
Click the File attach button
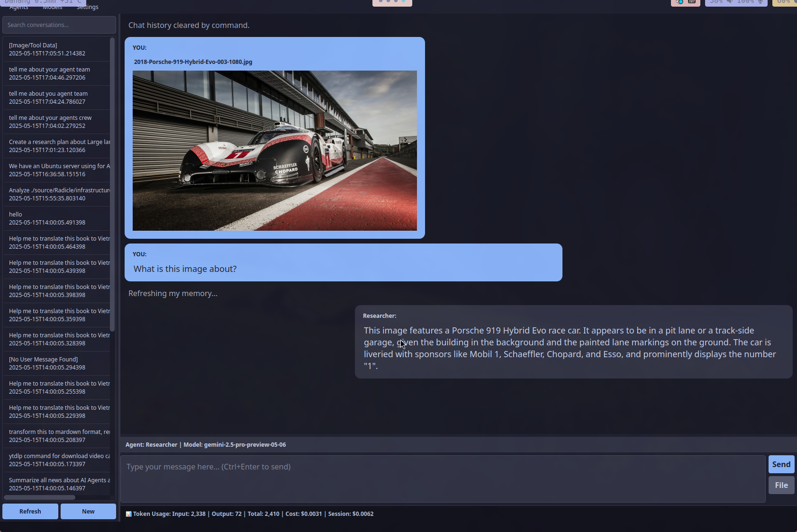[781, 485]
